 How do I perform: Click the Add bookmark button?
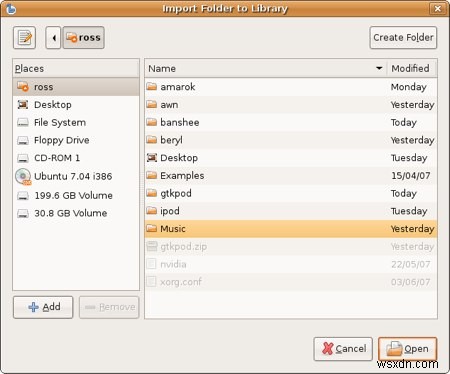tap(43, 307)
